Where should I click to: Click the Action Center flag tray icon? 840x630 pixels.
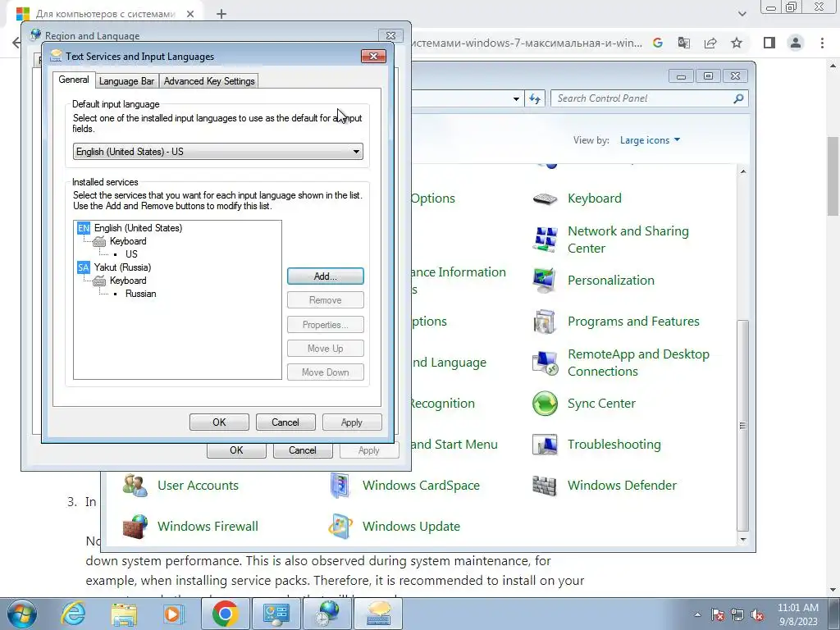tap(718, 615)
